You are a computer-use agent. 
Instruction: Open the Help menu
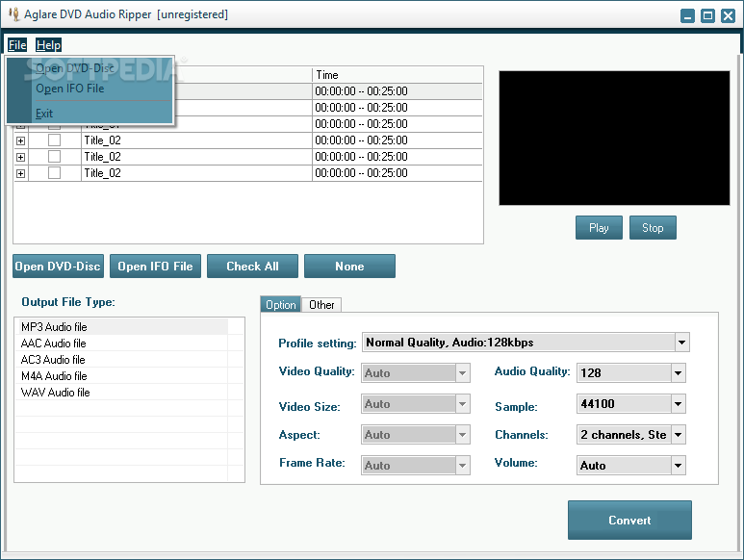(48, 45)
